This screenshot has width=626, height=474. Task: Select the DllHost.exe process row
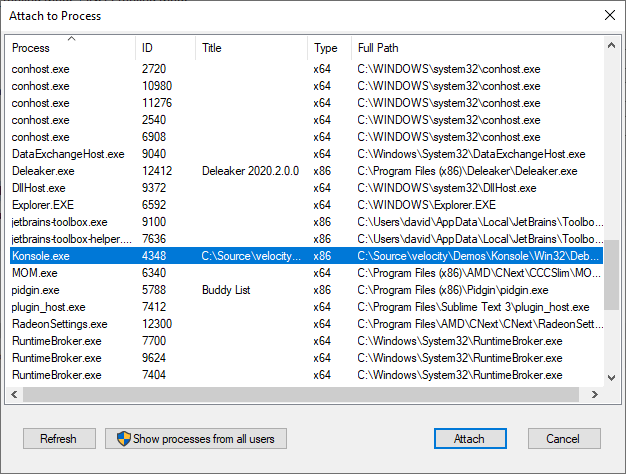[306, 188]
